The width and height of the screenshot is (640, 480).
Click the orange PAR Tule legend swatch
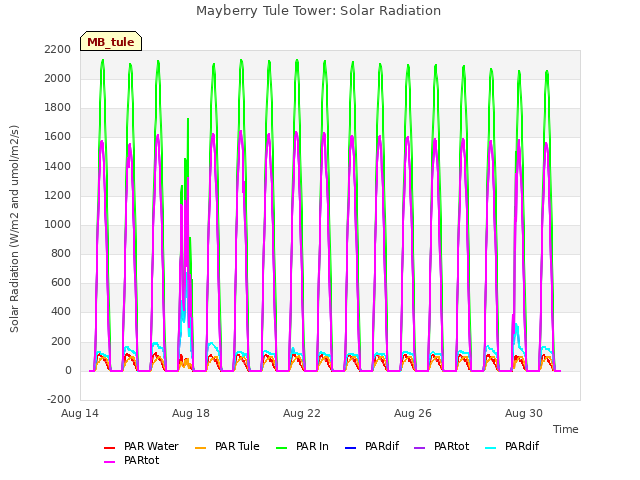click(201, 448)
